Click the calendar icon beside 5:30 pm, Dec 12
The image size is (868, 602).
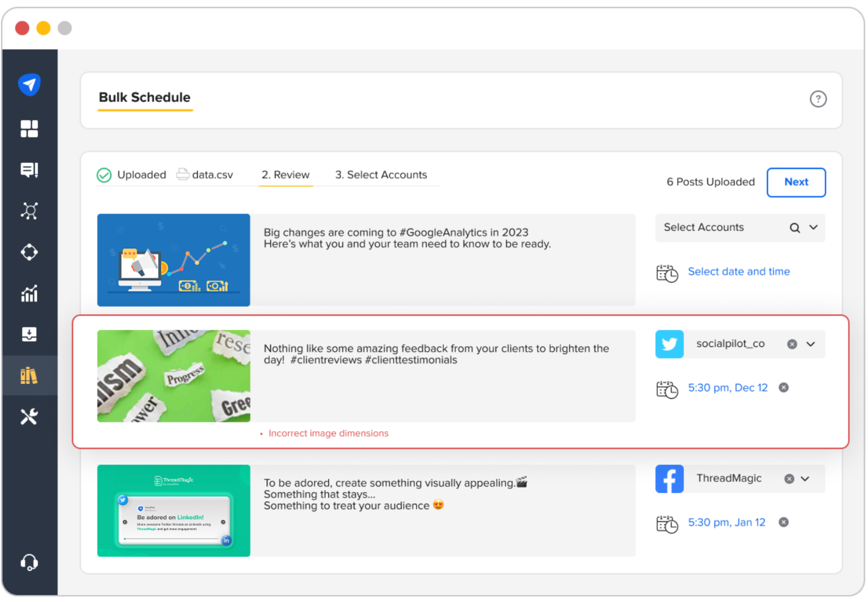[667, 390]
